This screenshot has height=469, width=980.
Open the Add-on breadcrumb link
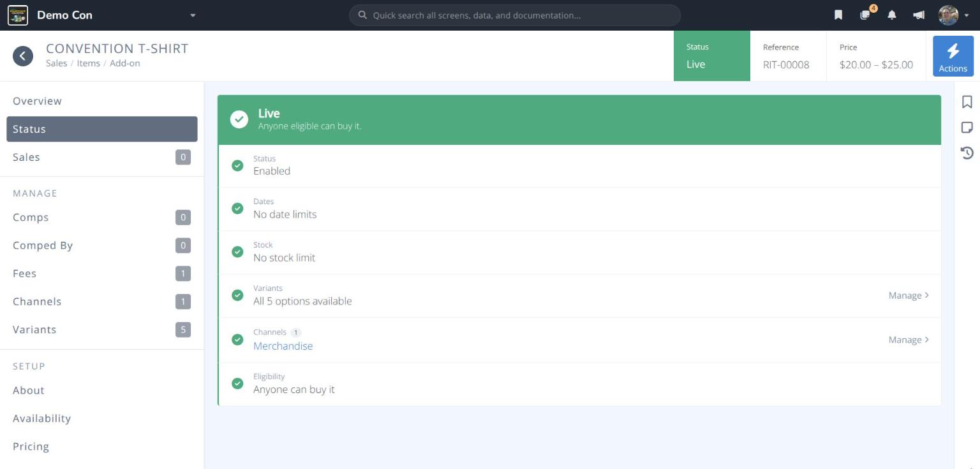point(125,63)
